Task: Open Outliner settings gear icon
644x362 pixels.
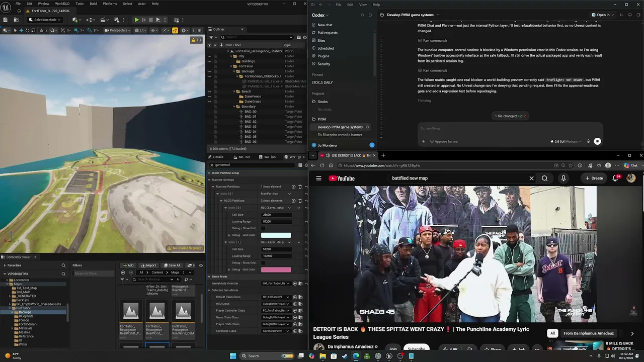Action: click(x=305, y=37)
